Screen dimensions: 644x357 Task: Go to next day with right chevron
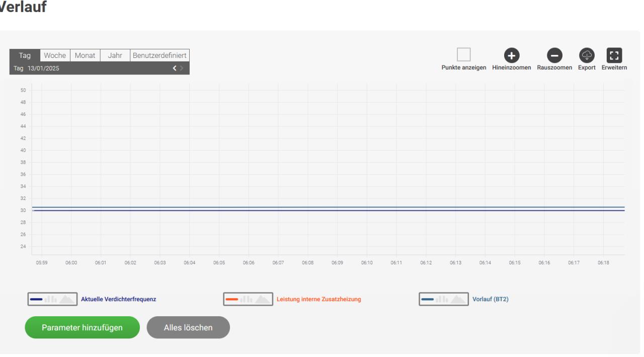[x=182, y=68]
